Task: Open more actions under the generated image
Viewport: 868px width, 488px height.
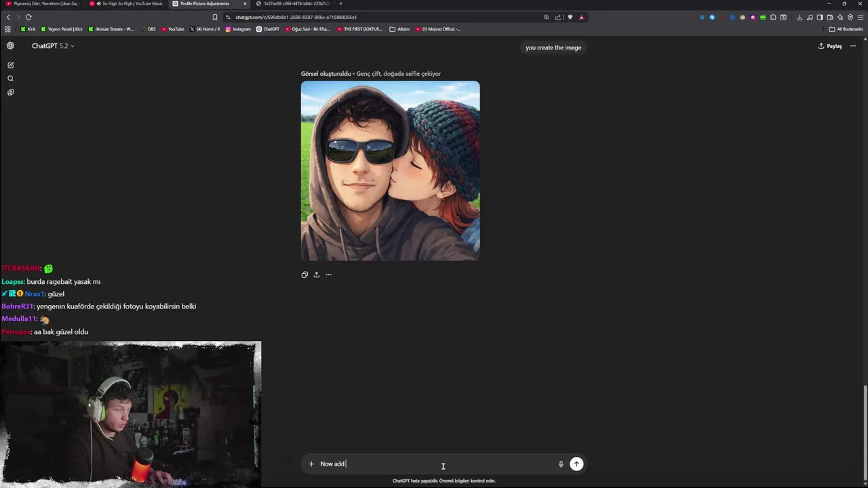Action: [x=328, y=274]
